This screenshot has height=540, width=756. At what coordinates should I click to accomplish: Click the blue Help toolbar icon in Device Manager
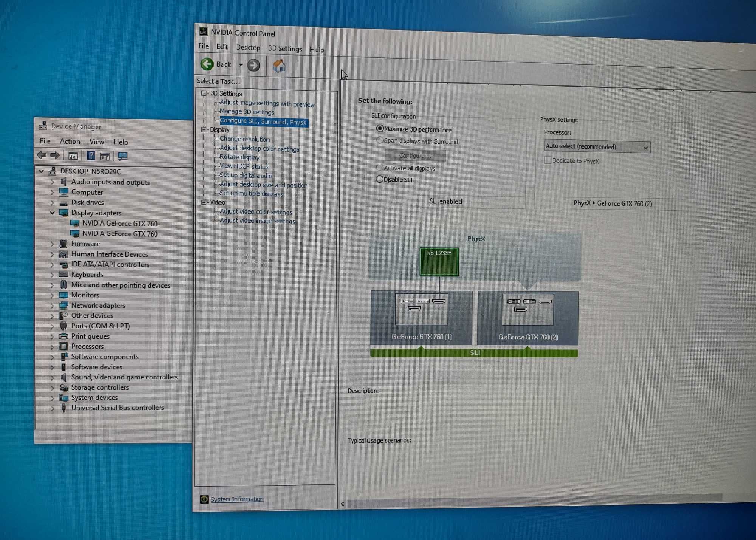91,155
